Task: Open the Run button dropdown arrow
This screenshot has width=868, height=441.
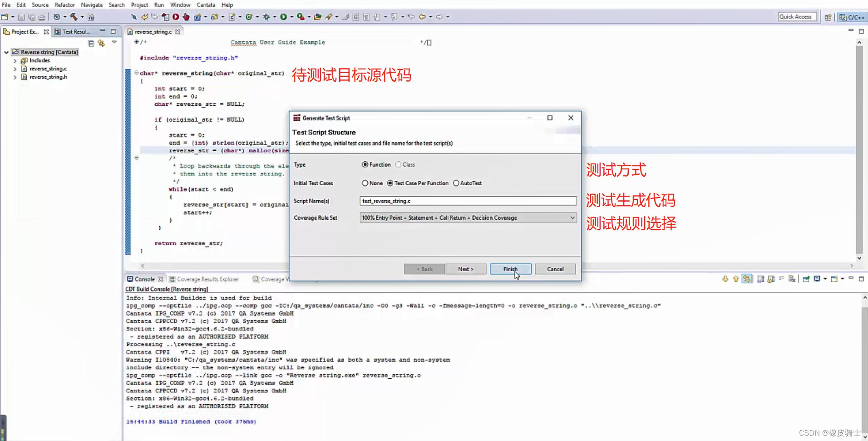Action: [x=291, y=17]
